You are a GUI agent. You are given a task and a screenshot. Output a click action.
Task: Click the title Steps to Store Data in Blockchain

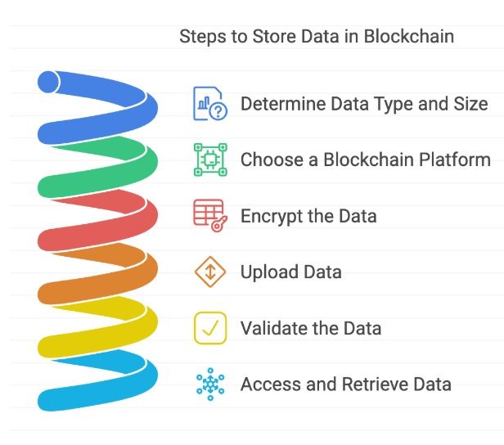pyautogui.click(x=317, y=36)
